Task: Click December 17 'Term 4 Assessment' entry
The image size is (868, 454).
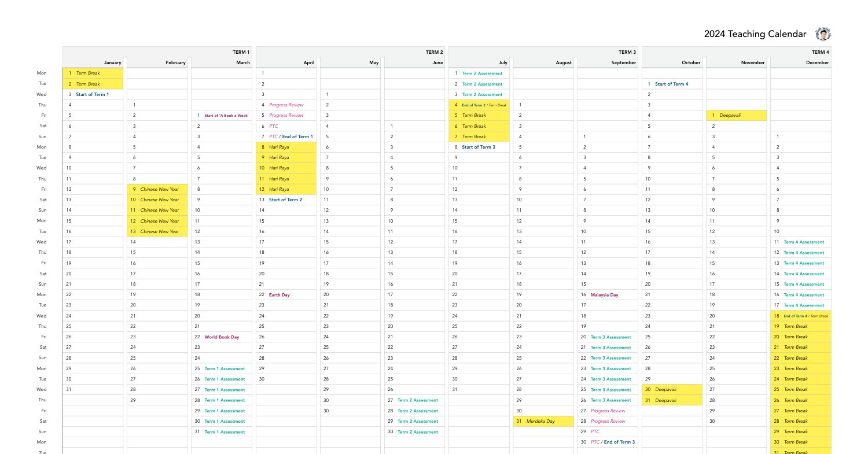Action: coord(804,305)
